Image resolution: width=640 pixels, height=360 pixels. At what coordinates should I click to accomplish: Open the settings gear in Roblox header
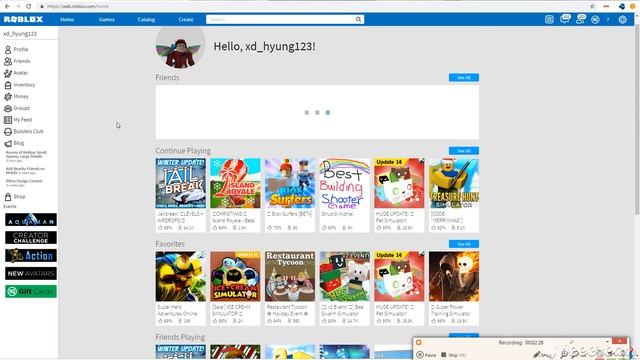(622, 19)
